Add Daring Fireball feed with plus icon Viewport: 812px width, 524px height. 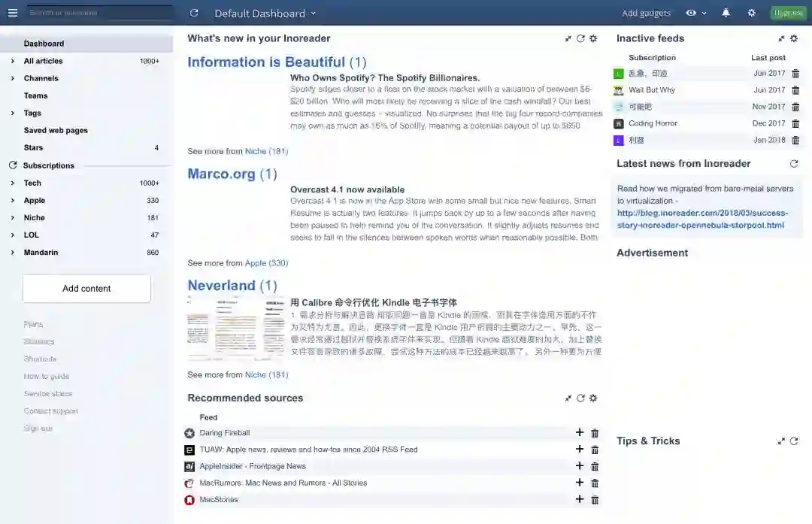tap(580, 432)
